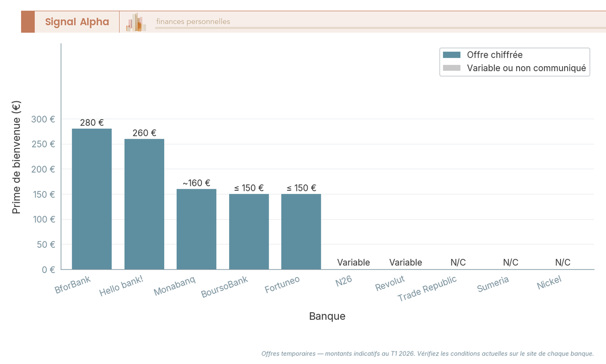Click the '260 €' value label
Viewport: 606px width, 364px height.
point(144,133)
